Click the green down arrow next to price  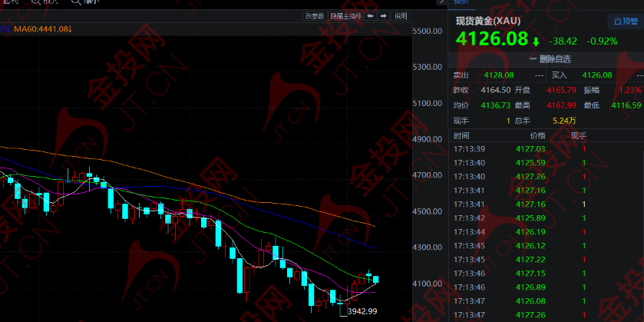pyautogui.click(x=536, y=41)
